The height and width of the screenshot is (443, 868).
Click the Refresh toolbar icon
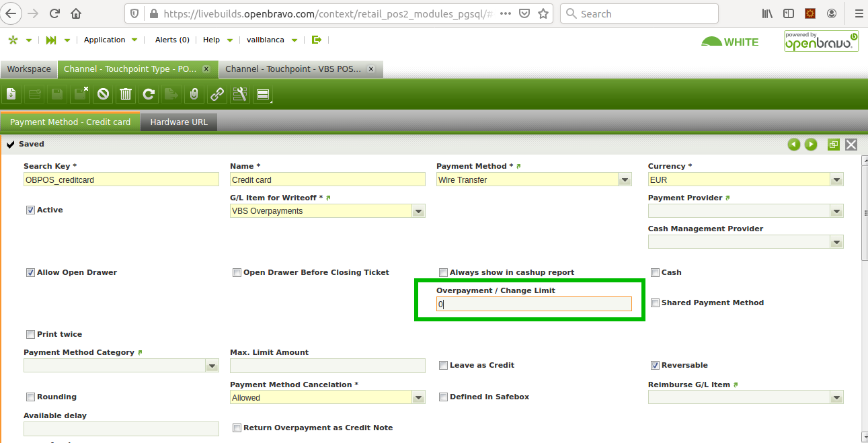click(149, 94)
